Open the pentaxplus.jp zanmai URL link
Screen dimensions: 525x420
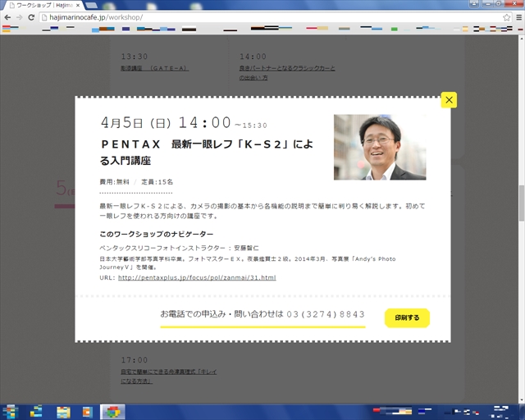point(197,277)
